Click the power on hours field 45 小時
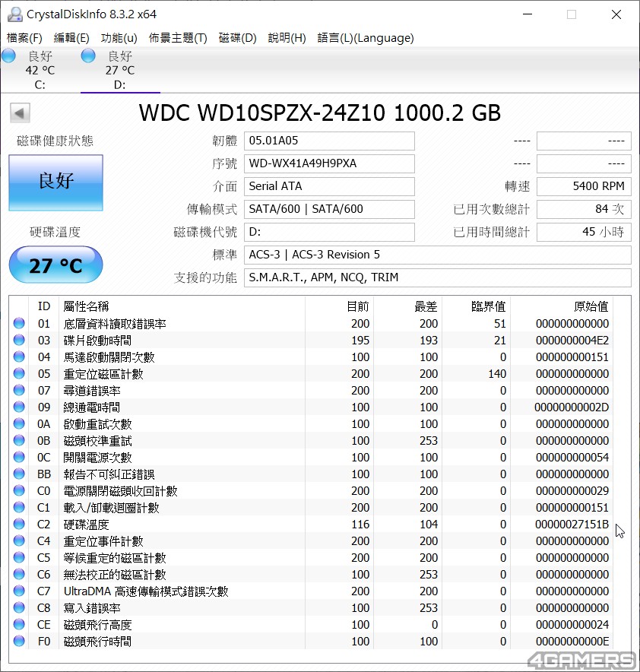The width and height of the screenshot is (640, 672). coord(584,232)
